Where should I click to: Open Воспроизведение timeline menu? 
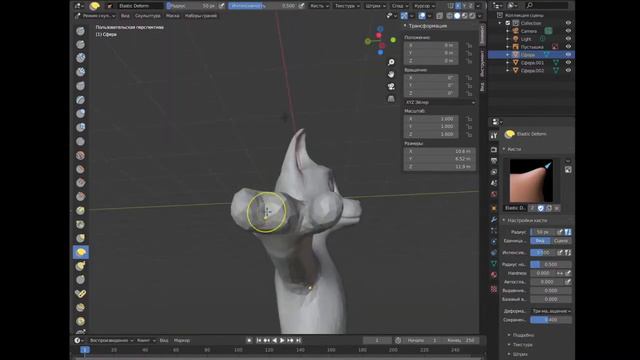point(111,340)
